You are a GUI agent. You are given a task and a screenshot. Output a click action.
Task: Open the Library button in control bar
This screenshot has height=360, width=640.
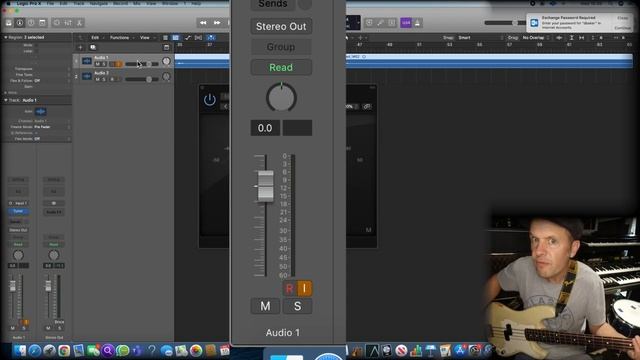click(x=9, y=23)
